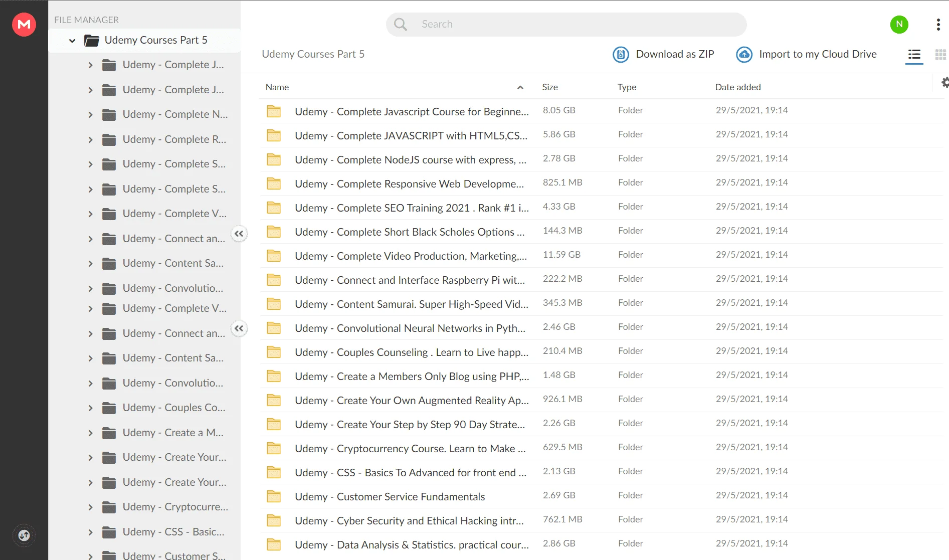Open the three-dot more options menu
This screenshot has width=949, height=560.
click(938, 25)
